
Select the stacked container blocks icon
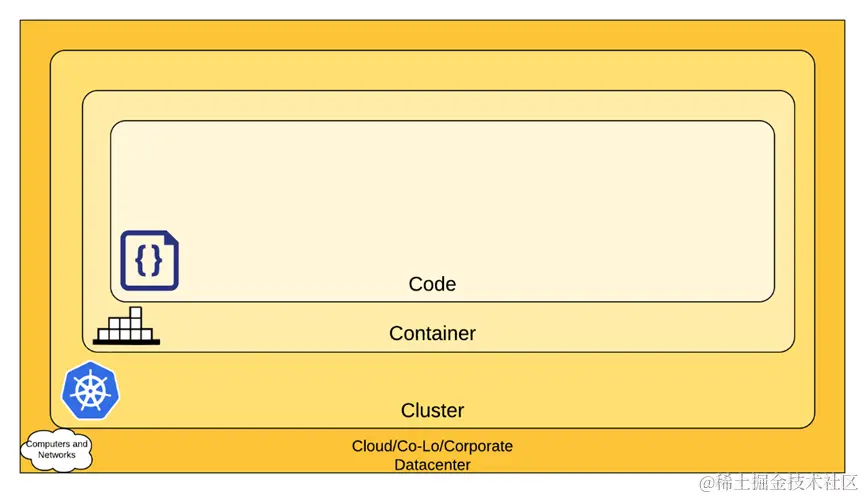[126, 327]
